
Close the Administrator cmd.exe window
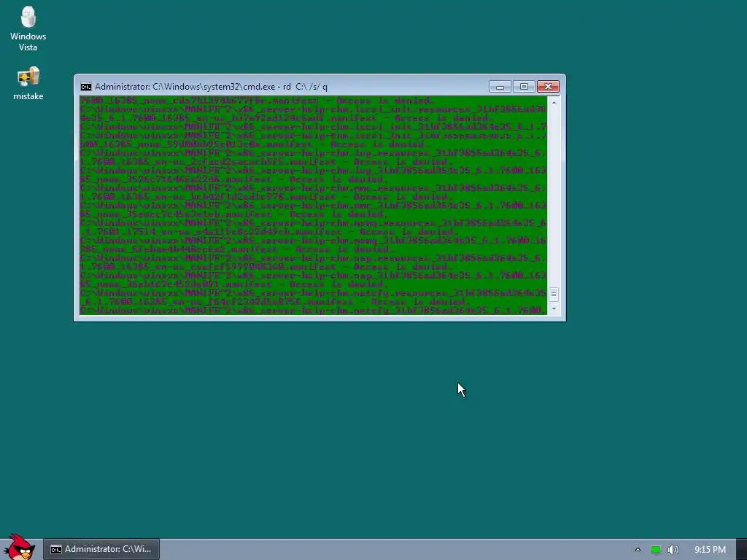(548, 87)
